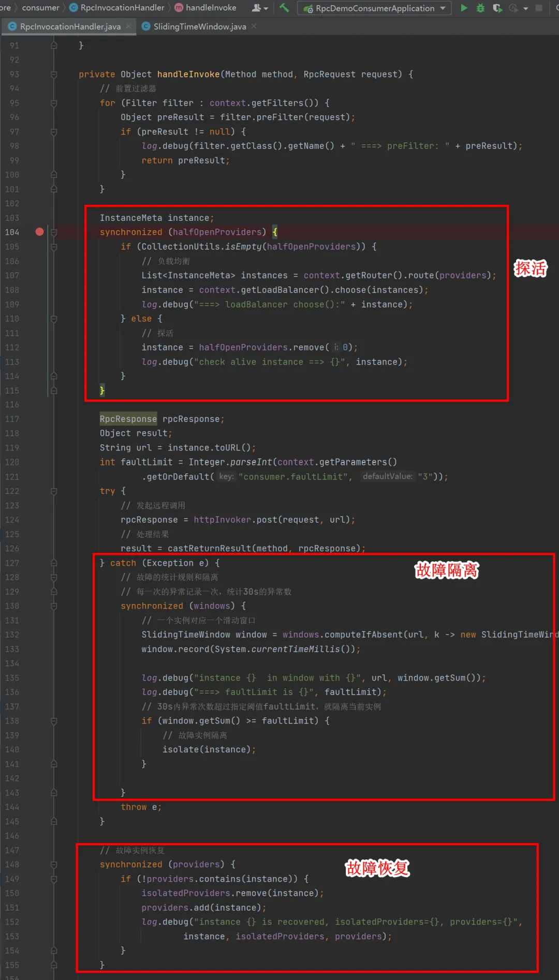Click windows.computeIfAbsent on line 132
Viewport: 559px width, 980px height.
[343, 635]
